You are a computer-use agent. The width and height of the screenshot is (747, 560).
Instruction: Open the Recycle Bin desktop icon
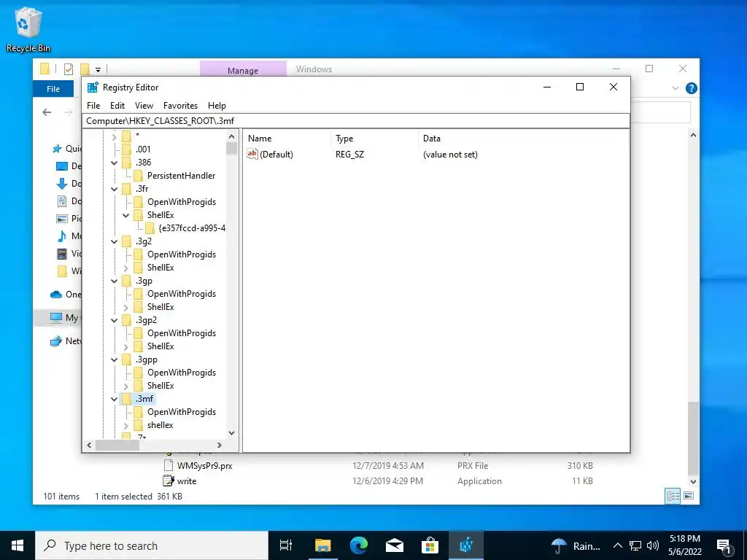click(x=28, y=29)
